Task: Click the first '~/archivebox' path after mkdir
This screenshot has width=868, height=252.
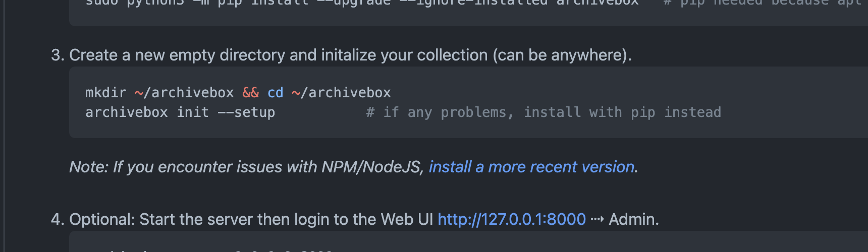Action: [184, 93]
